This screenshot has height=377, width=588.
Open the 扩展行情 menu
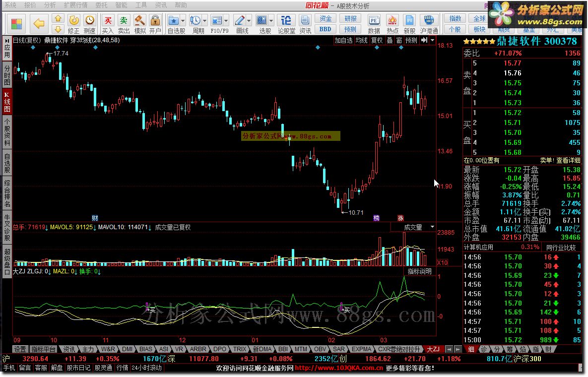[75, 5]
